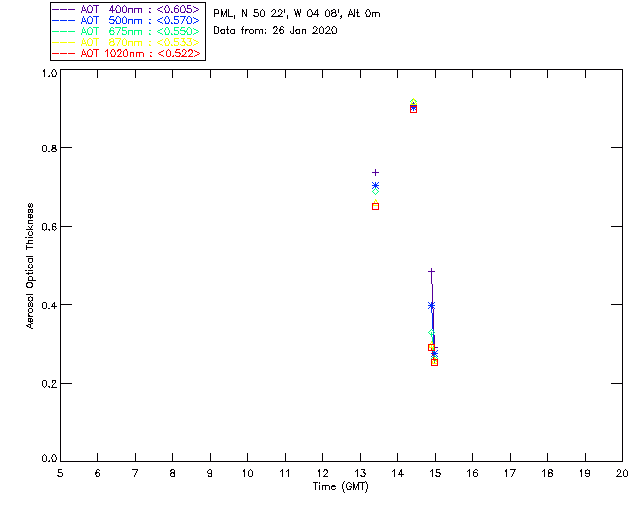Click the x-axis tick label 19
This screenshot has width=640, height=512.
click(x=585, y=473)
